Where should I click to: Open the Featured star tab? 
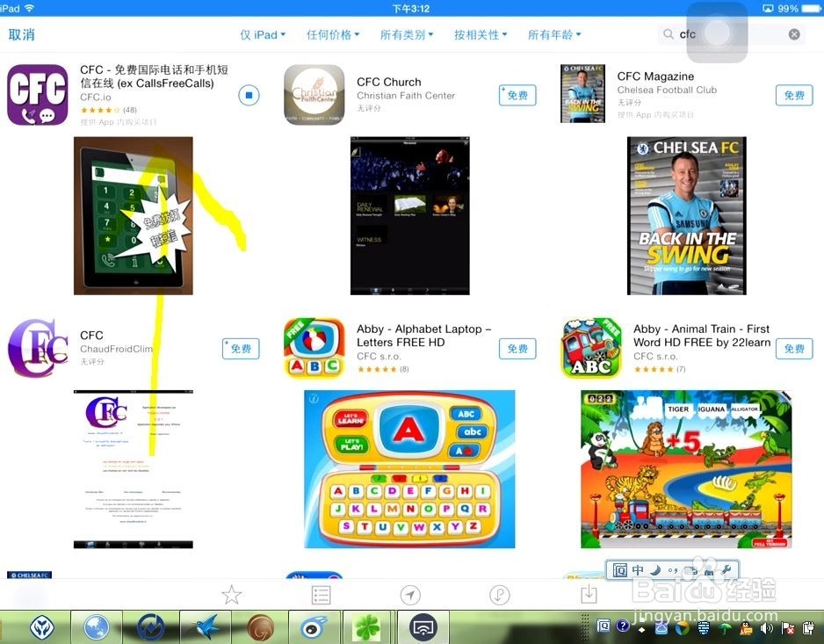coord(231,595)
